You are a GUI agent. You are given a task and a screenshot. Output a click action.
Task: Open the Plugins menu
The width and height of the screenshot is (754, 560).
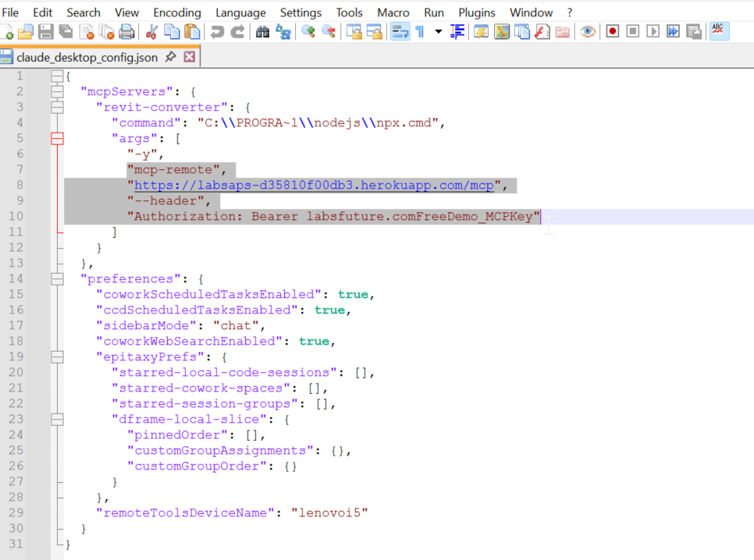pyautogui.click(x=477, y=12)
